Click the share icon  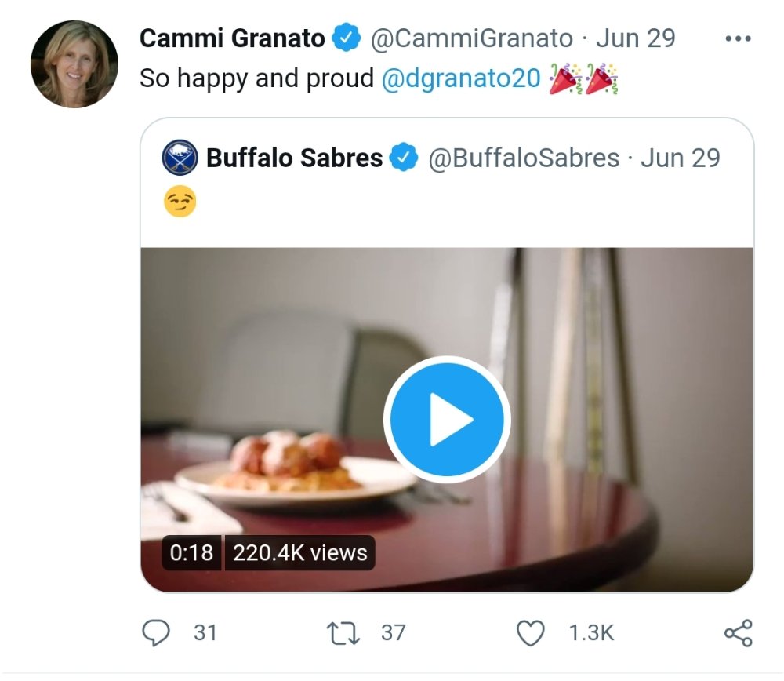pyautogui.click(x=739, y=633)
